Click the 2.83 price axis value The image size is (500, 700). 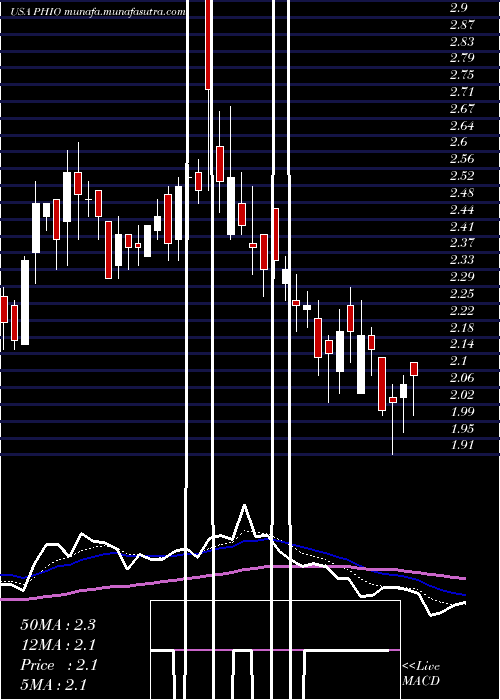coord(462,42)
